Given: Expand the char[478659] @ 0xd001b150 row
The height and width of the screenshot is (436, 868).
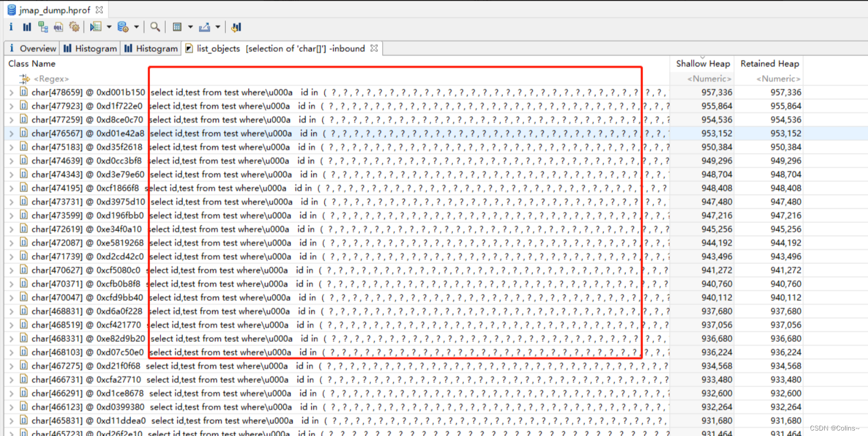Looking at the screenshot, I should pyautogui.click(x=11, y=92).
